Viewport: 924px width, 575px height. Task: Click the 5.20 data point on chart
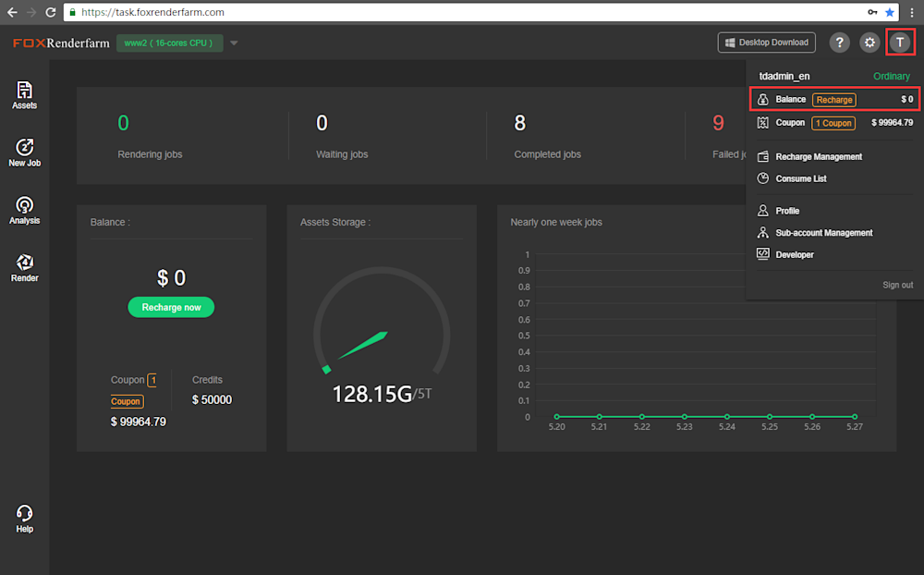point(557,416)
